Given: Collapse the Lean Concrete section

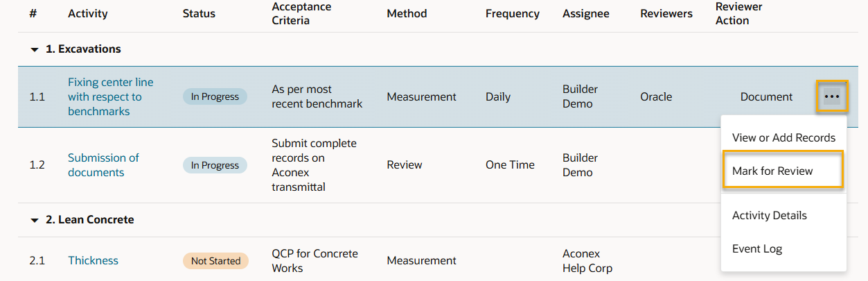Looking at the screenshot, I should click(x=34, y=221).
